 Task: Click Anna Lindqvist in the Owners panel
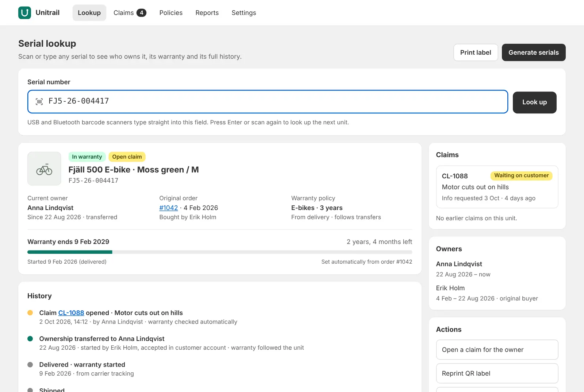[x=459, y=264]
